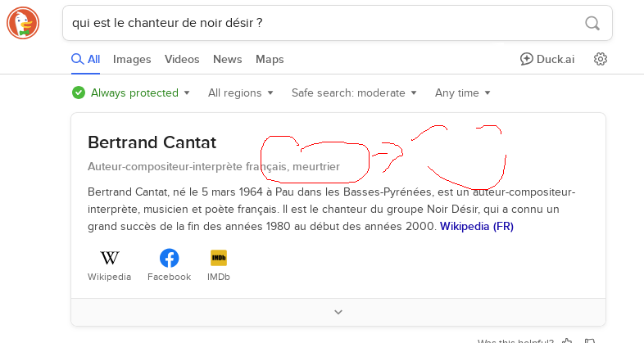Open the Safe search: moderate dropdown
This screenshot has height=343, width=644.
coord(354,93)
